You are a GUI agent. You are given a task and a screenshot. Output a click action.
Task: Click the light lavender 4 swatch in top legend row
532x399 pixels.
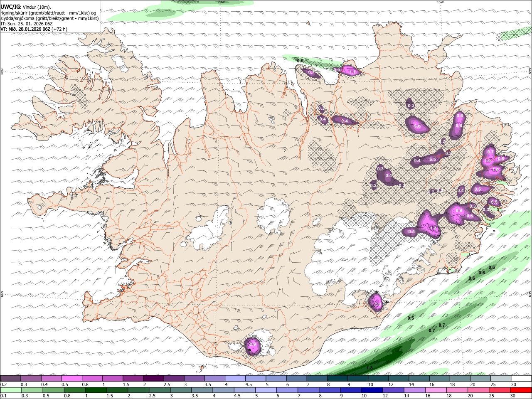point(235,378)
